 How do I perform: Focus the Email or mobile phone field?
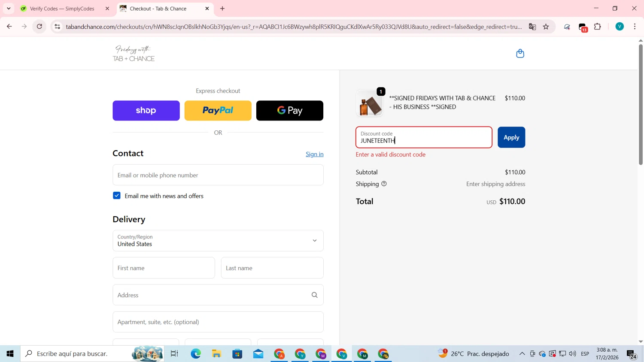[x=218, y=175]
